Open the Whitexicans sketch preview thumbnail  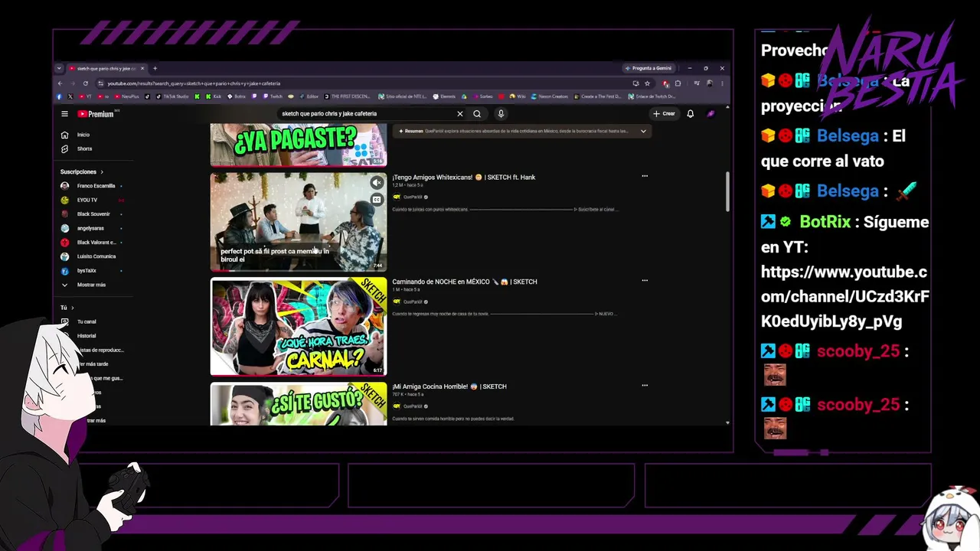[x=299, y=222]
